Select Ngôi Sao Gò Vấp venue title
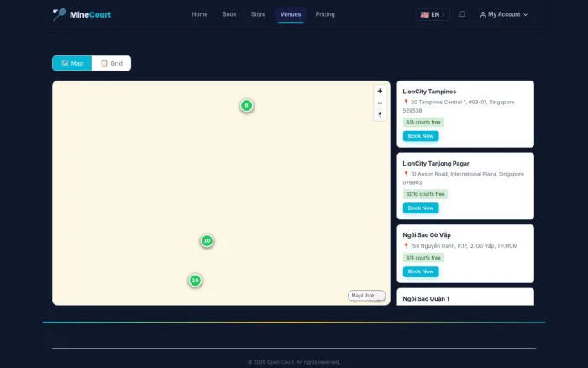Viewport: 588px width, 368px height. click(x=427, y=235)
